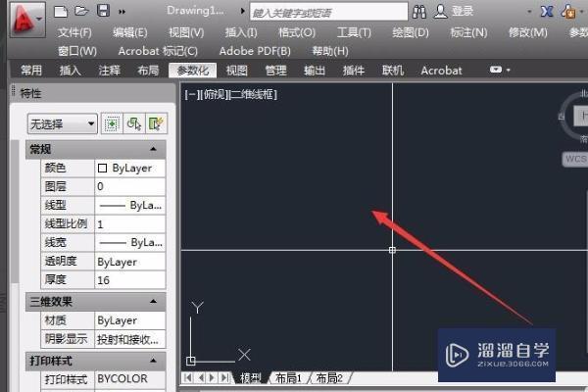Open the Adobe PDF(B) menu
588x392 pixels.
255,51
